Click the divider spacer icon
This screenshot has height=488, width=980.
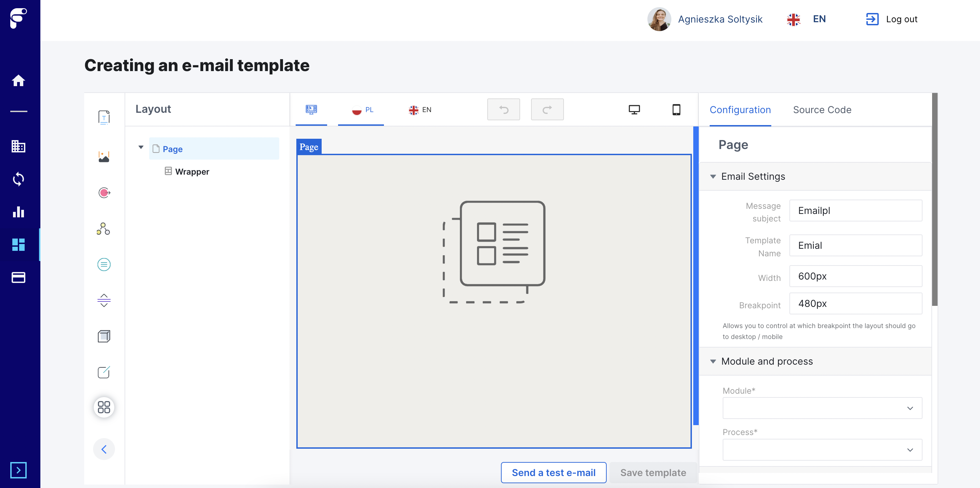[x=104, y=300]
